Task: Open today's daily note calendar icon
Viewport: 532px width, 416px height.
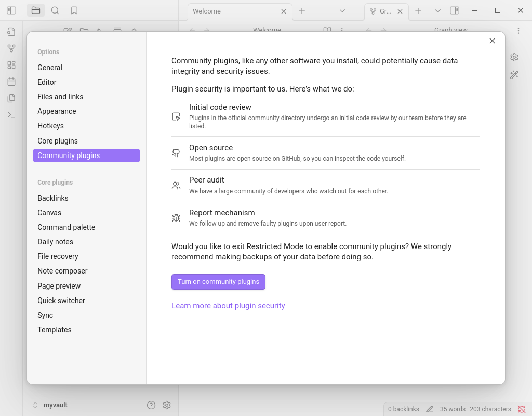Action: pos(11,82)
